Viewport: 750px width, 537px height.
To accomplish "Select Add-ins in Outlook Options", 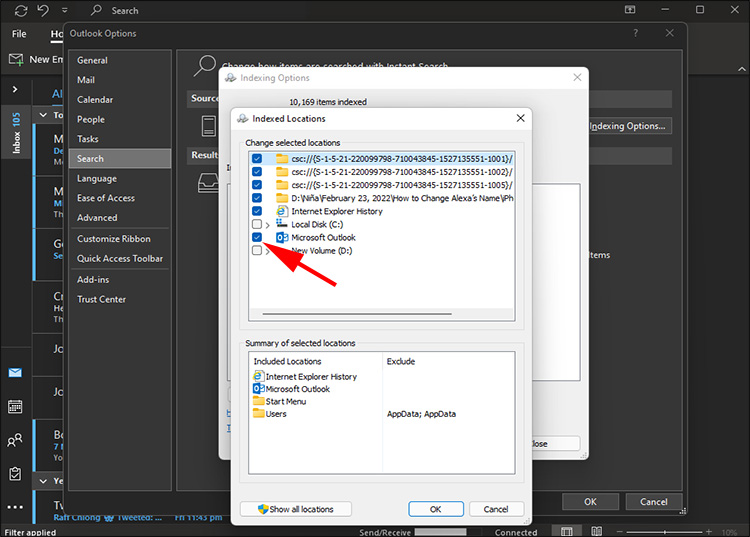I will (x=120, y=279).
